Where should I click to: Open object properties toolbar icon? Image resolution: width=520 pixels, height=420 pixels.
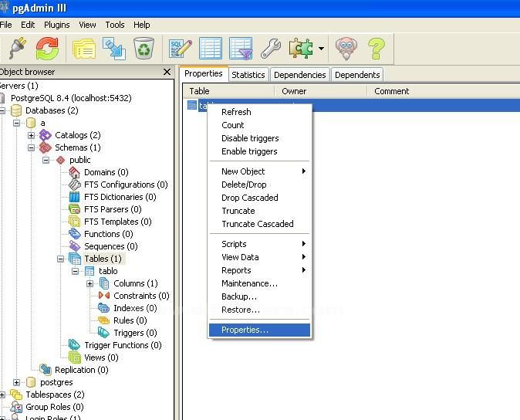click(x=84, y=49)
